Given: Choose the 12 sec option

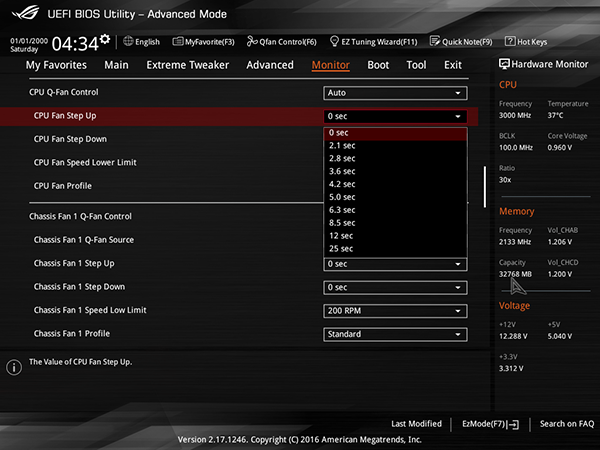Looking at the screenshot, I should pyautogui.click(x=395, y=236).
